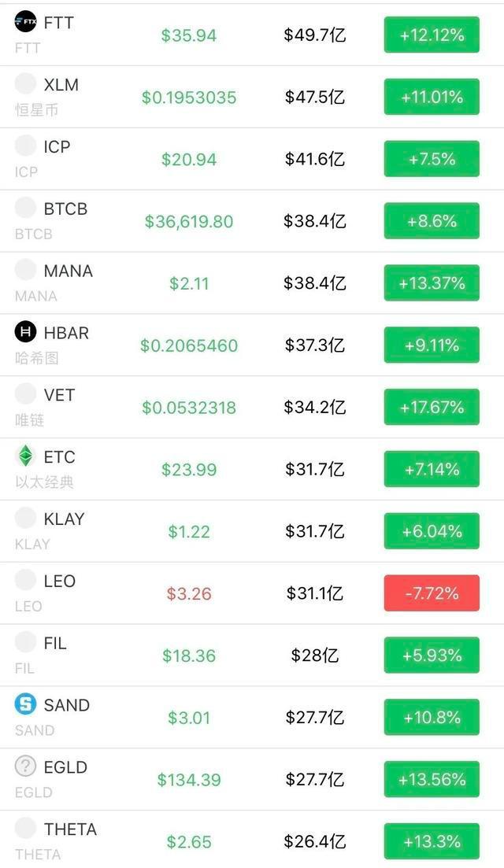
Task: Tap the LEO placeholder coin icon
Action: 25,580
